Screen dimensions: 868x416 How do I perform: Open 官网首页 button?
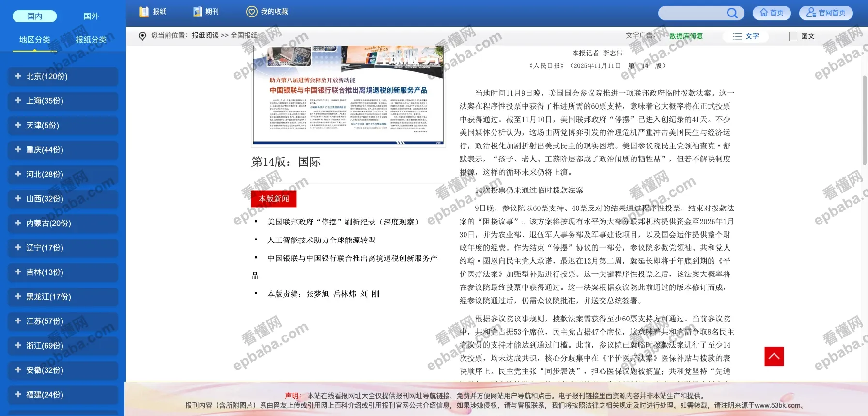pos(826,13)
